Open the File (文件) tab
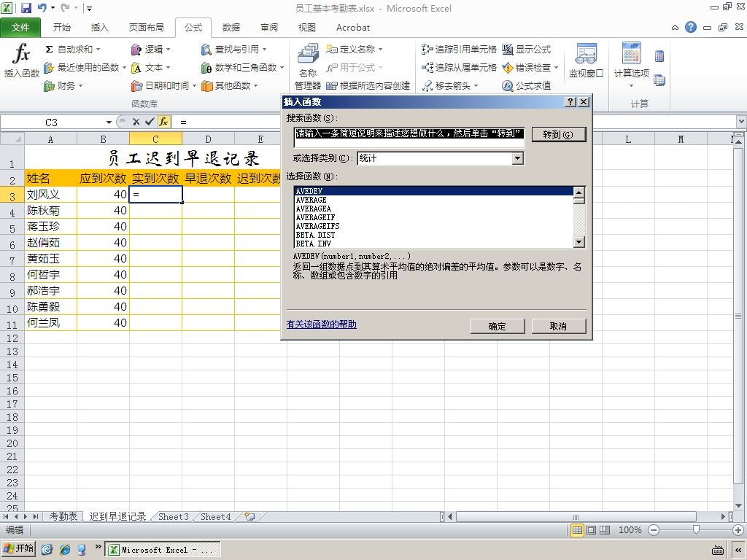Viewport: 747px width, 560px height. (x=20, y=28)
